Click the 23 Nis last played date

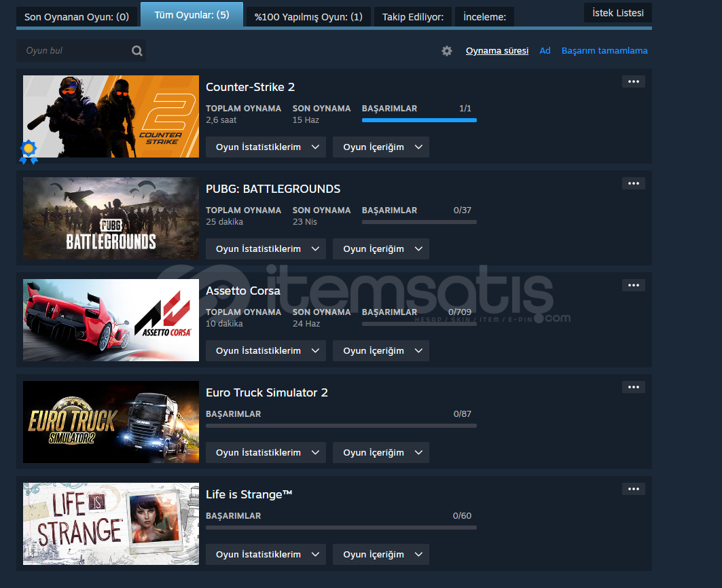point(305,222)
